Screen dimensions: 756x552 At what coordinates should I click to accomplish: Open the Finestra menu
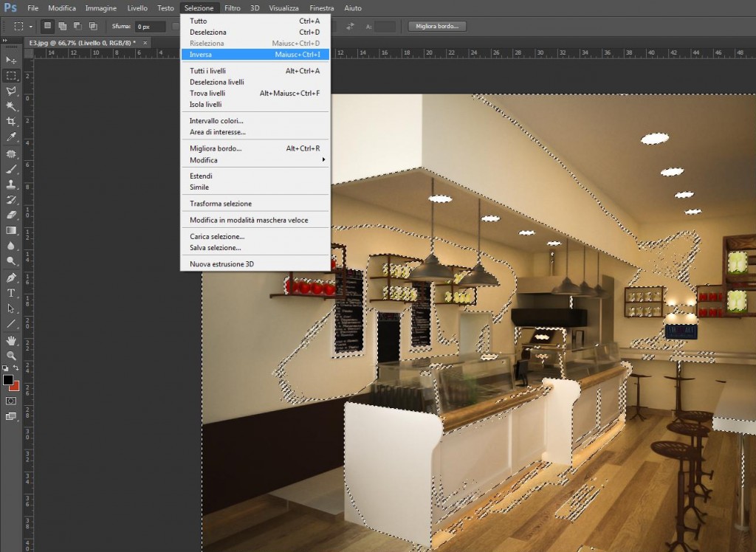click(322, 8)
